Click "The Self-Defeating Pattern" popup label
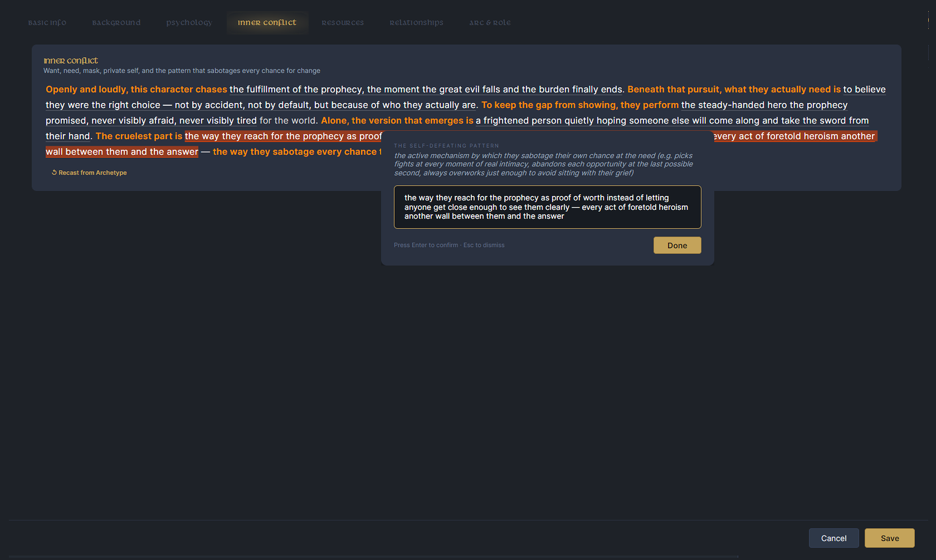 [x=446, y=145]
